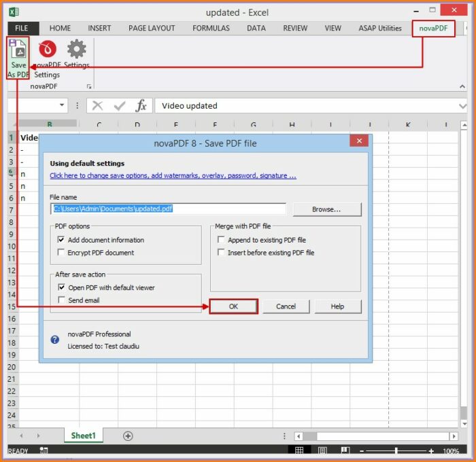
Task: Click the 100% zoom level text
Action: tap(451, 451)
